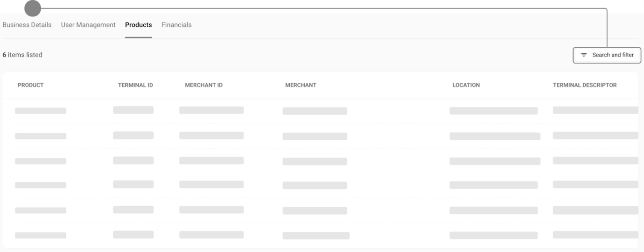The height and width of the screenshot is (252, 644).
Task: Open the Search and filter button
Action: click(x=607, y=55)
